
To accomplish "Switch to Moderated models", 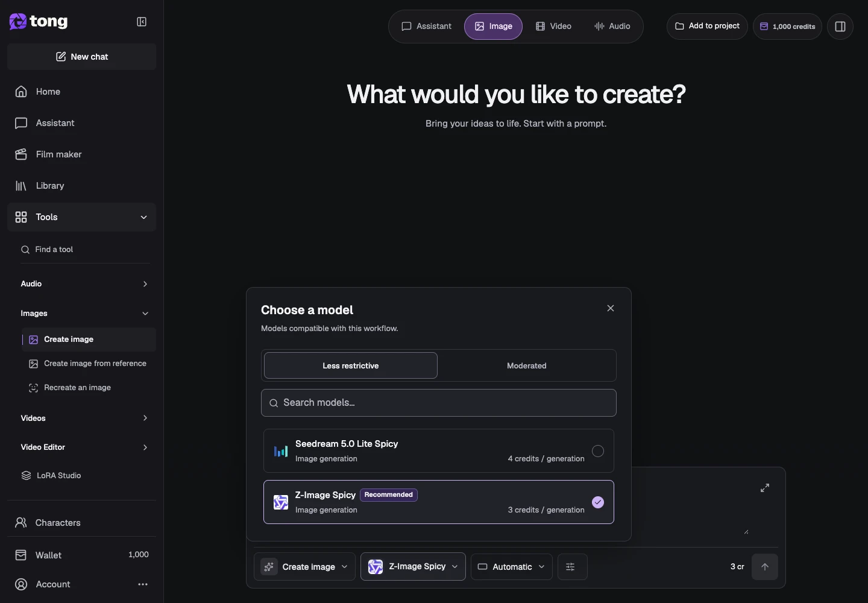I will [527, 366].
